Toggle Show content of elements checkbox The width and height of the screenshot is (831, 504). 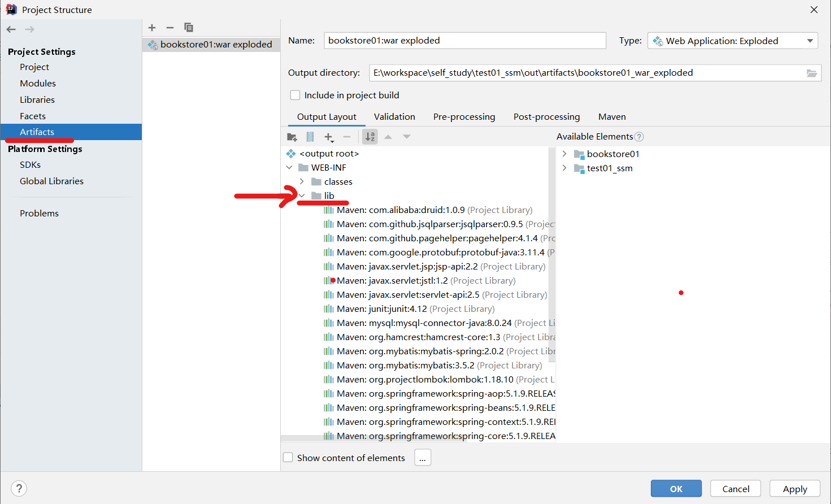pyautogui.click(x=288, y=458)
